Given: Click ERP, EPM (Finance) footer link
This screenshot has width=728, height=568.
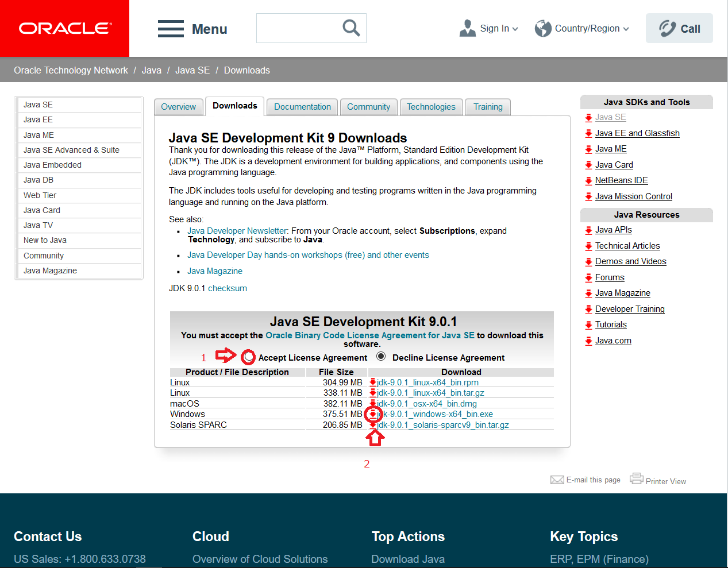Looking at the screenshot, I should (x=599, y=559).
